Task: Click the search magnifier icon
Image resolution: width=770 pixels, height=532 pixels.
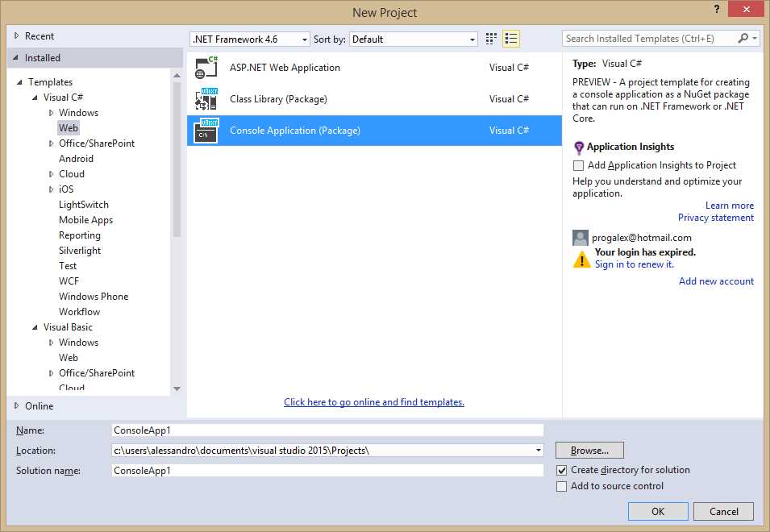Action: [x=743, y=38]
